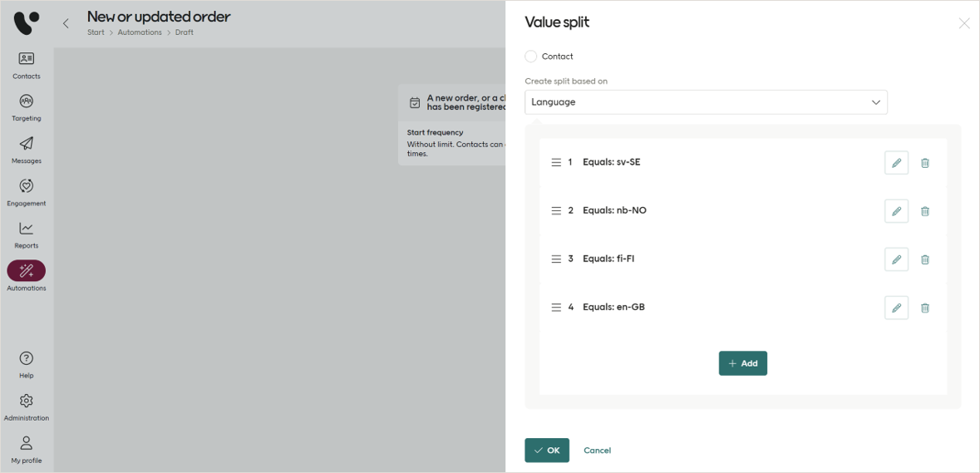Go to Automations in the breadcrumb

pos(140,32)
